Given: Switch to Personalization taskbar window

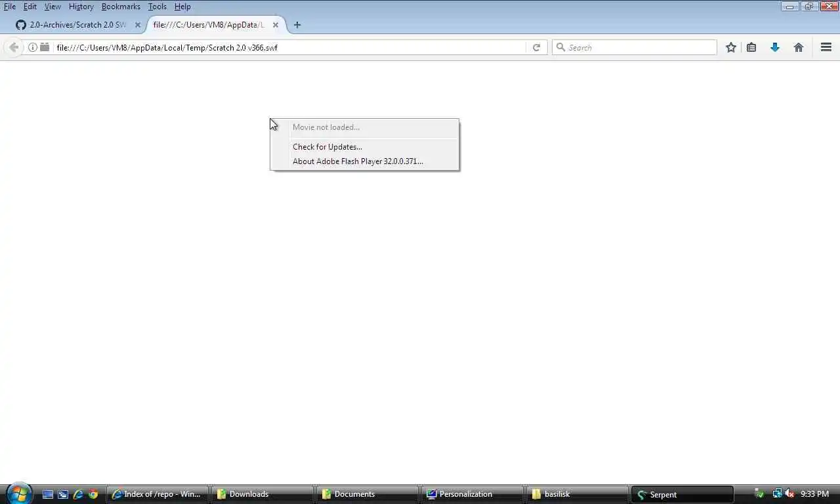Looking at the screenshot, I should pyautogui.click(x=472, y=494).
